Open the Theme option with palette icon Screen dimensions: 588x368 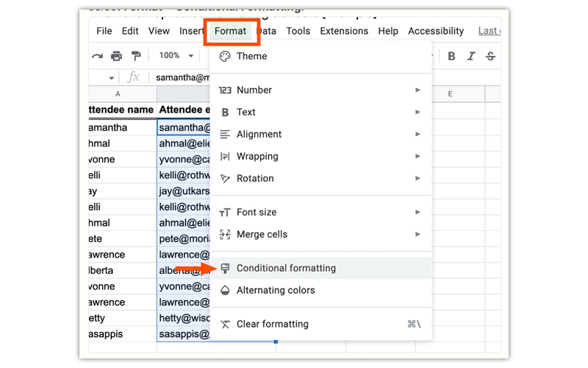tap(251, 56)
